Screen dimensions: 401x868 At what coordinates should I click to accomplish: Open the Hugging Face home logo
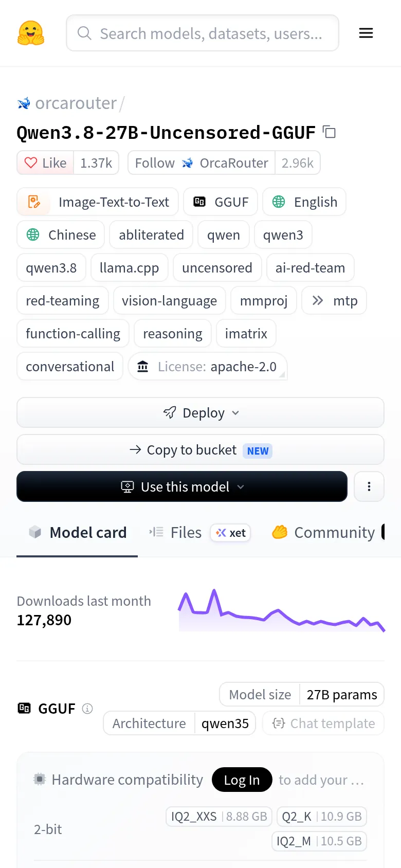coord(31,33)
